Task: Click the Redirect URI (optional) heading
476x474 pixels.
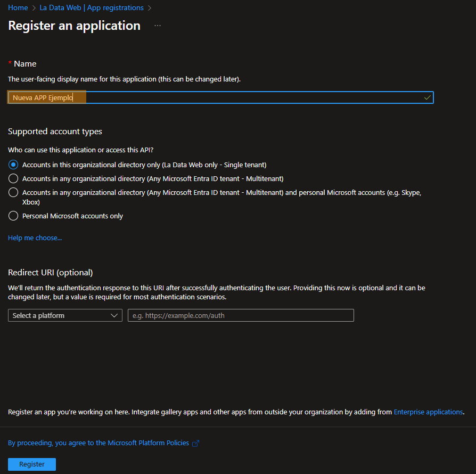Action: tap(51, 272)
